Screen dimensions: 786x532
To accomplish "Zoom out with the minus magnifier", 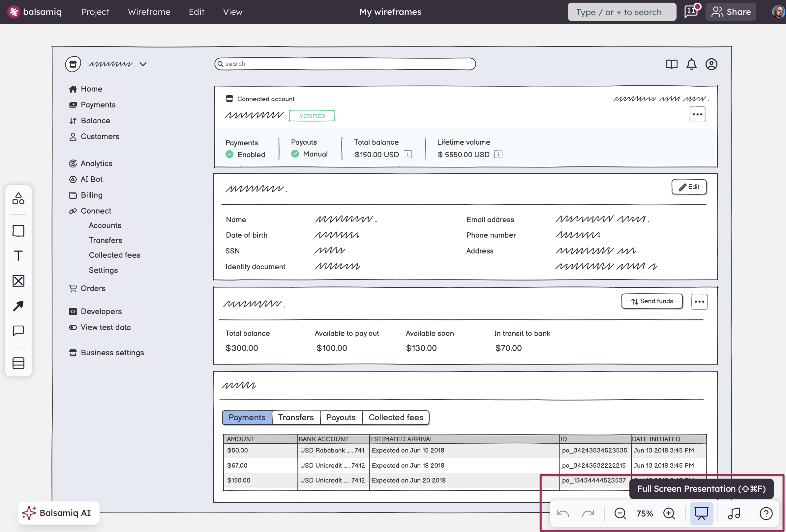I will tap(620, 514).
